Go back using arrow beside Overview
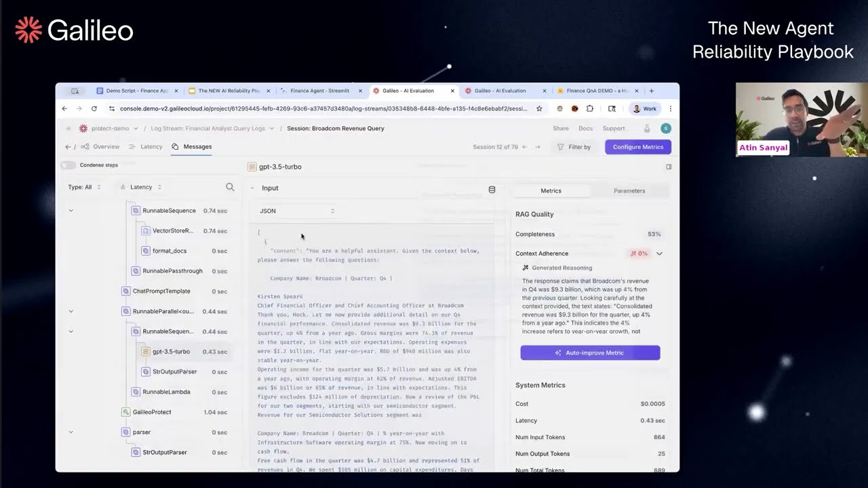The image size is (868, 488). pos(68,146)
